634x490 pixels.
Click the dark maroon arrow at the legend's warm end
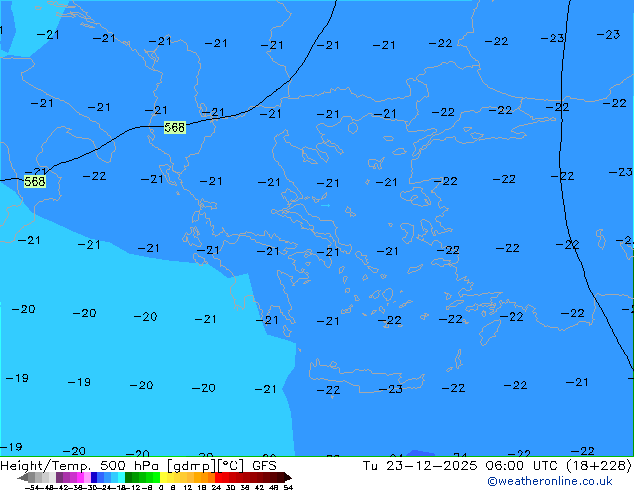point(287,477)
